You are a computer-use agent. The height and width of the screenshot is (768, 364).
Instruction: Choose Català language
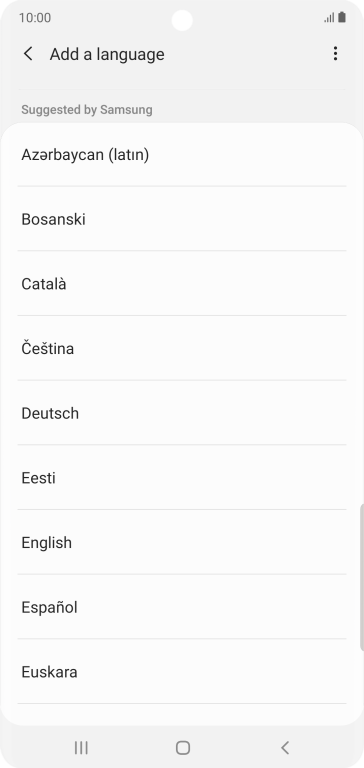click(182, 284)
